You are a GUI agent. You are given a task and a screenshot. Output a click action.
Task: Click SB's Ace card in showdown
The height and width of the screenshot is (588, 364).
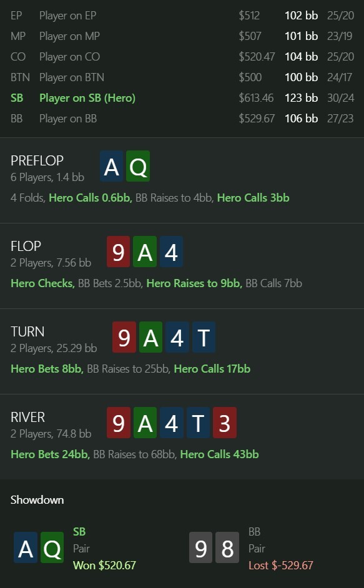(x=26, y=547)
